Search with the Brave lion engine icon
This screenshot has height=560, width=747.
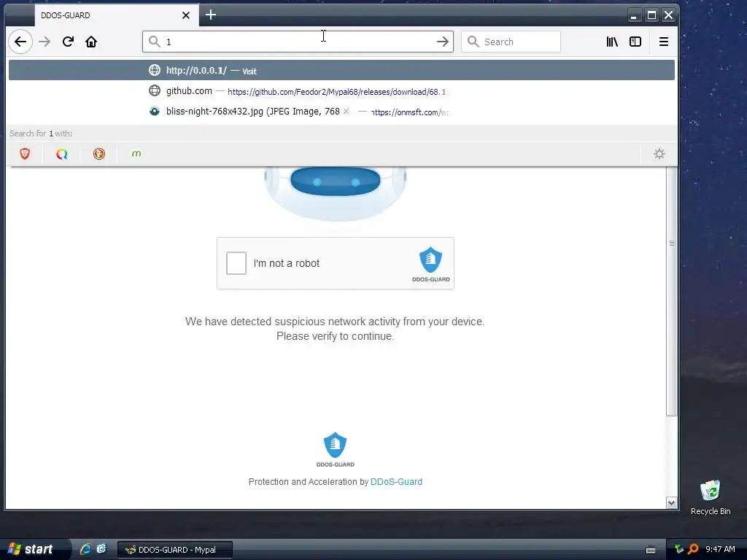point(25,154)
